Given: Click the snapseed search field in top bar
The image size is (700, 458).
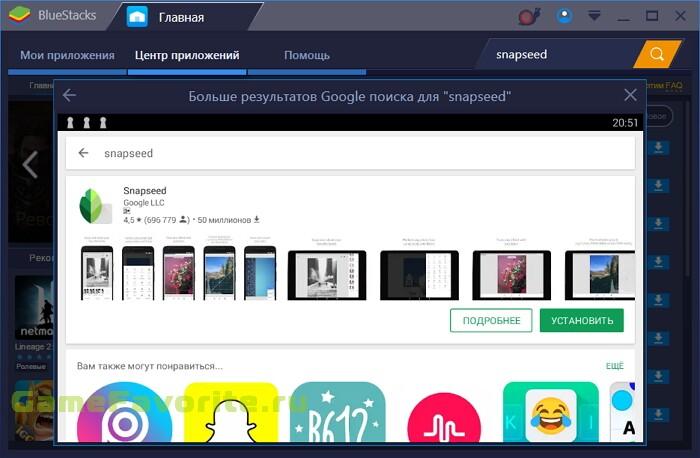Looking at the screenshot, I should 558,54.
